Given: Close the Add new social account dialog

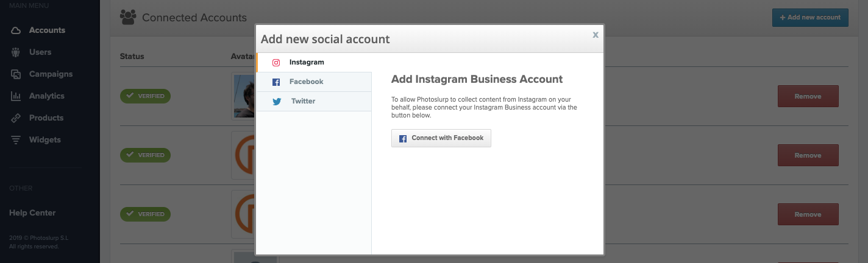Looking at the screenshot, I should [596, 35].
